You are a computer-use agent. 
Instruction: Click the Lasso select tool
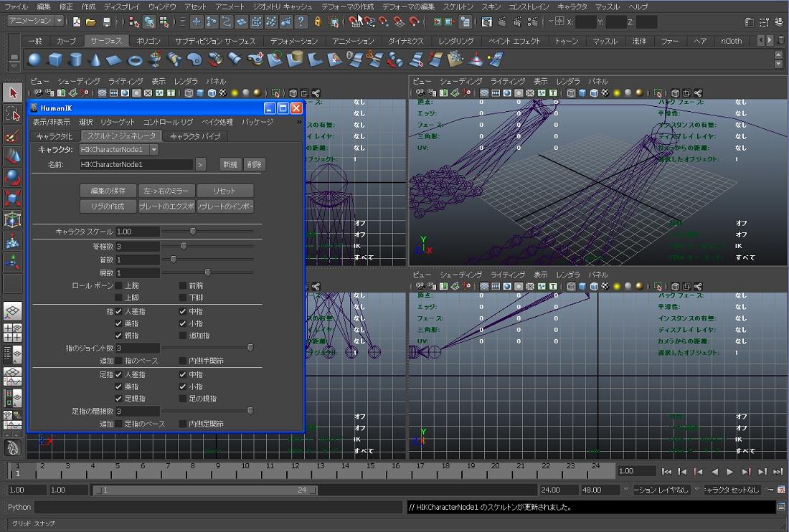[12, 114]
